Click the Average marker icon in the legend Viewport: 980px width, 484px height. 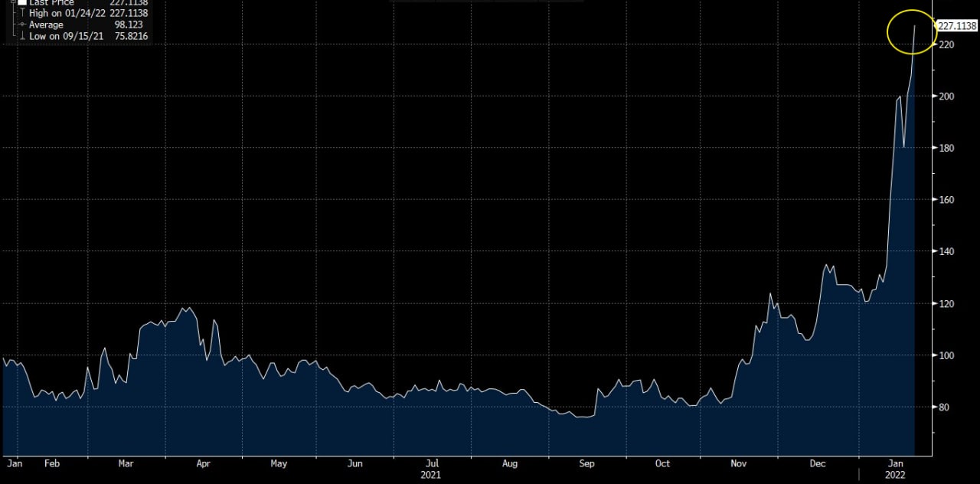(x=22, y=25)
